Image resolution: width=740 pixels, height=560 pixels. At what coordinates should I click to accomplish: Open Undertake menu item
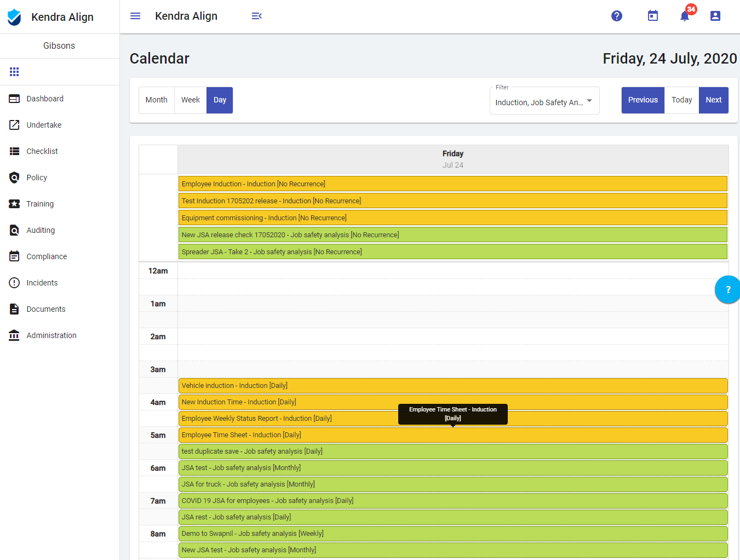click(x=60, y=125)
